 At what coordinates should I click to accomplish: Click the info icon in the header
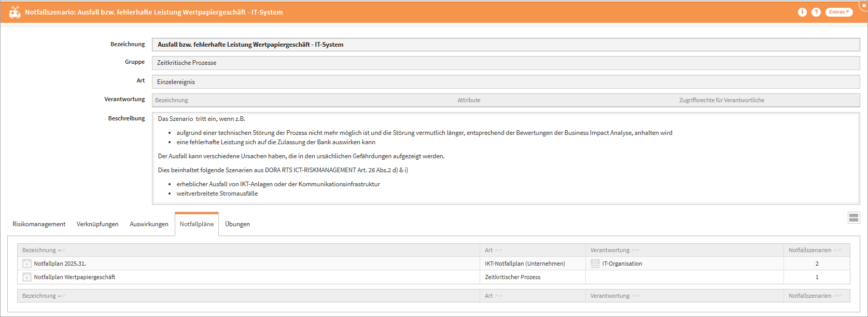[802, 12]
